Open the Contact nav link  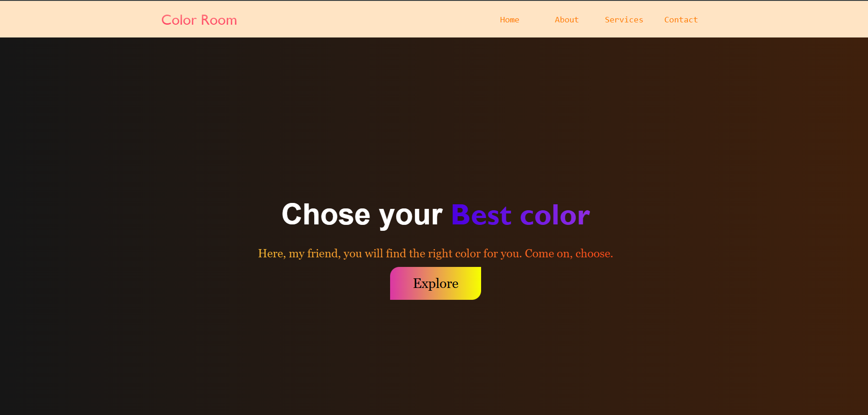tap(681, 20)
